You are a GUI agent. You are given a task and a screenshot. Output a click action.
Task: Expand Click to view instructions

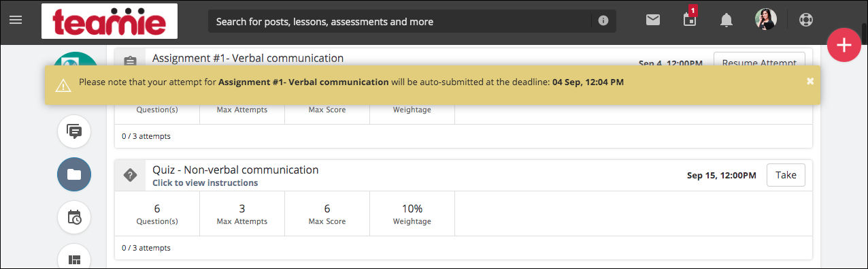(x=205, y=183)
